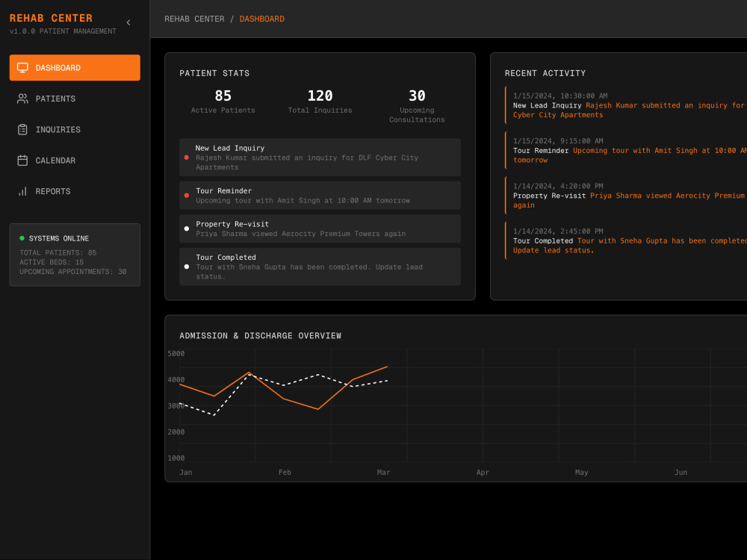Click 'Total Patients: 85' status line
The image size is (747, 560).
[x=58, y=253]
